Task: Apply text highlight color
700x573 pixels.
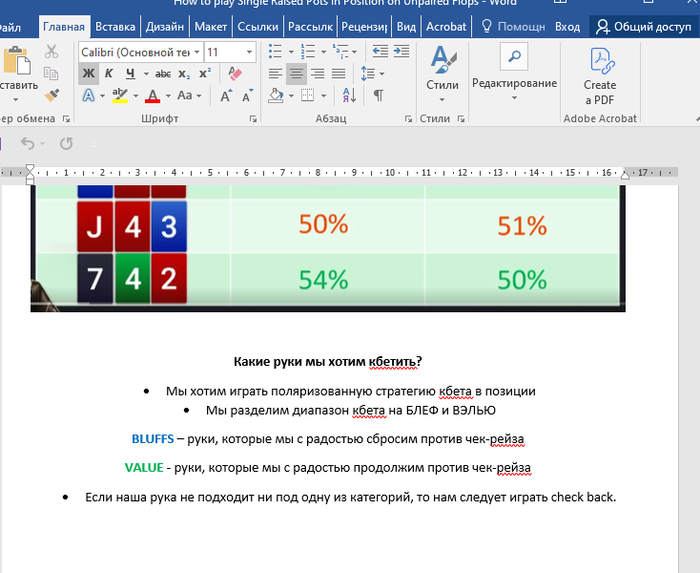Action: (120, 96)
